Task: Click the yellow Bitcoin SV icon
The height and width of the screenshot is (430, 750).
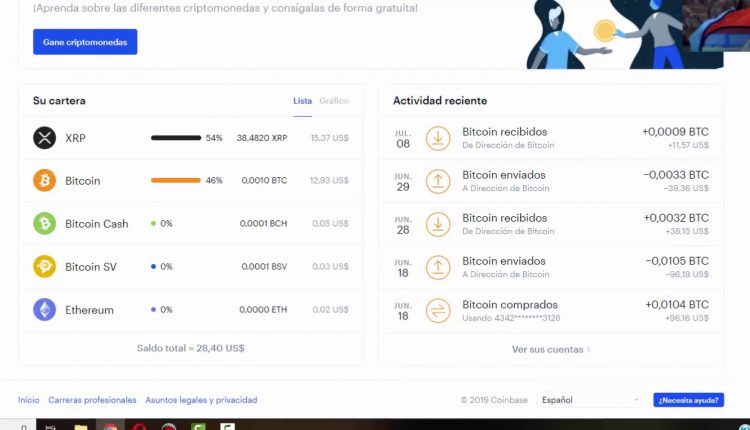Action: pyautogui.click(x=44, y=266)
